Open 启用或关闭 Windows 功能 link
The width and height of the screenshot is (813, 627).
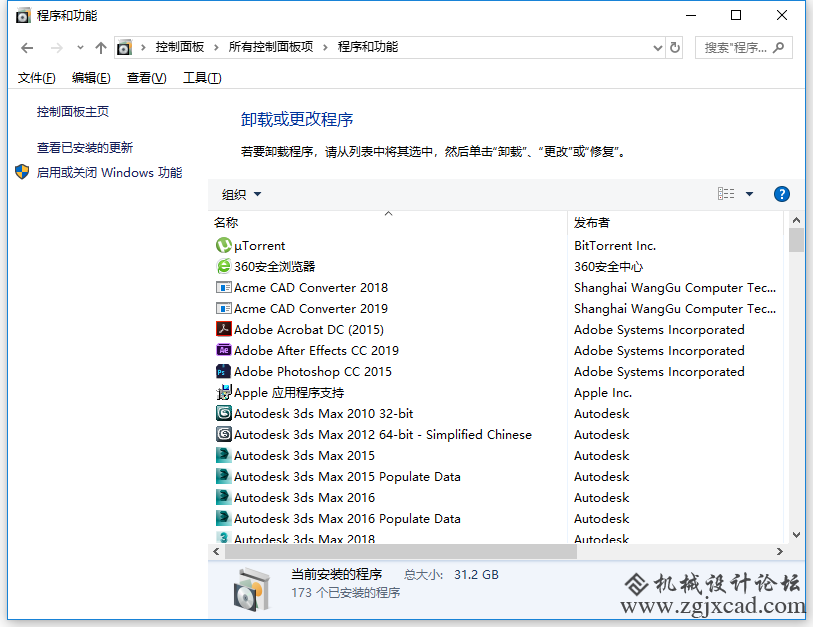(x=109, y=172)
